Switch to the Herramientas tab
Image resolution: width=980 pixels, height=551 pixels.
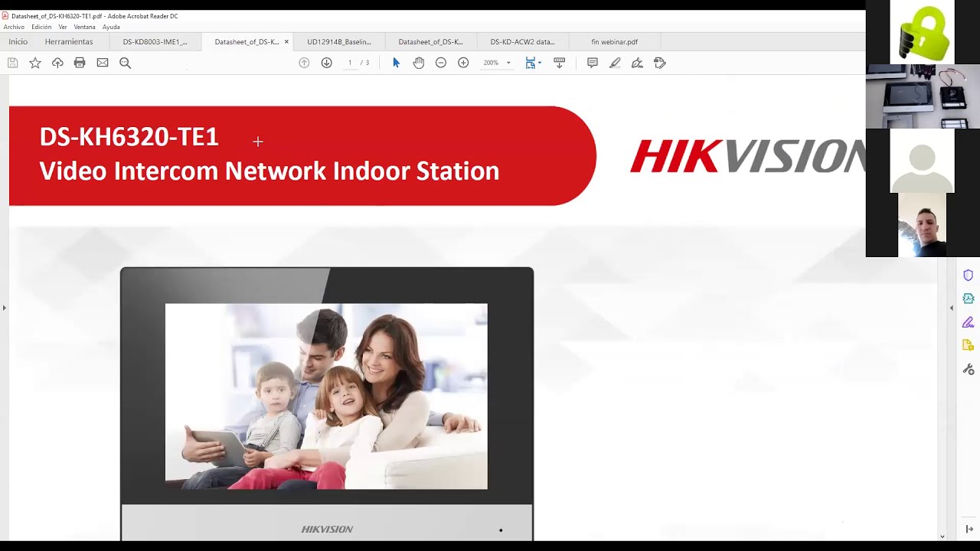[x=69, y=42]
